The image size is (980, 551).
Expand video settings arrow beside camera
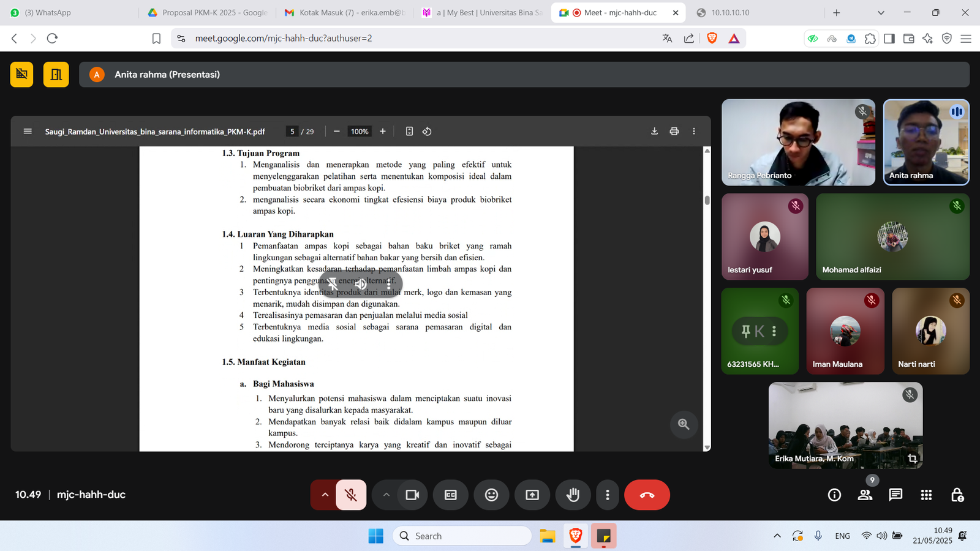(x=386, y=495)
